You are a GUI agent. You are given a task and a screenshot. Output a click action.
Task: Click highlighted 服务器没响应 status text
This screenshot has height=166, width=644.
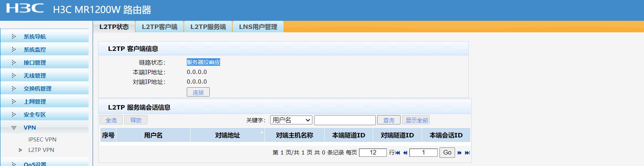pos(203,62)
